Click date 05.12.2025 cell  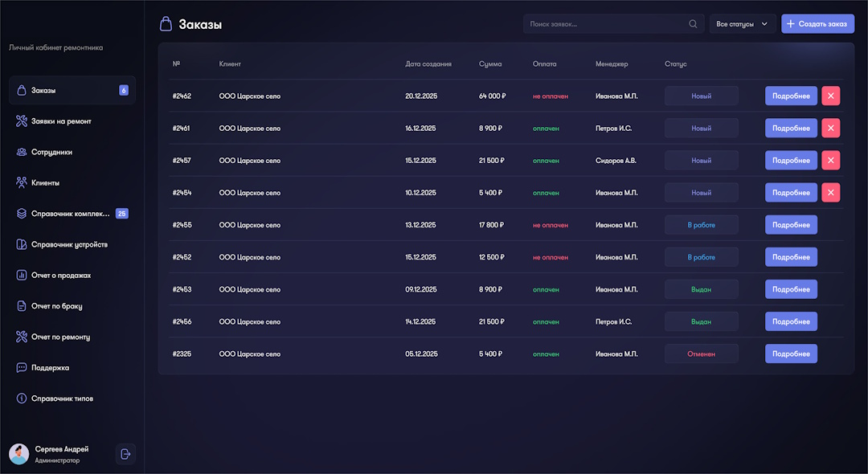tap(421, 354)
